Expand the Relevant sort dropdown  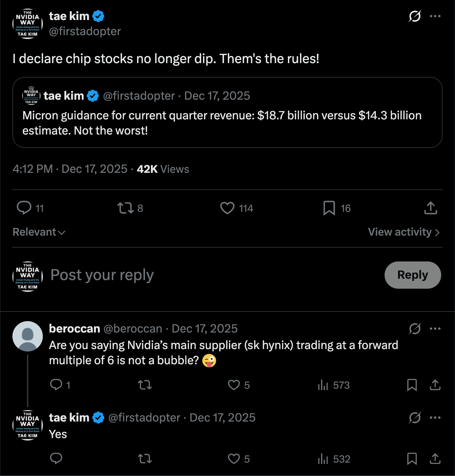(39, 232)
